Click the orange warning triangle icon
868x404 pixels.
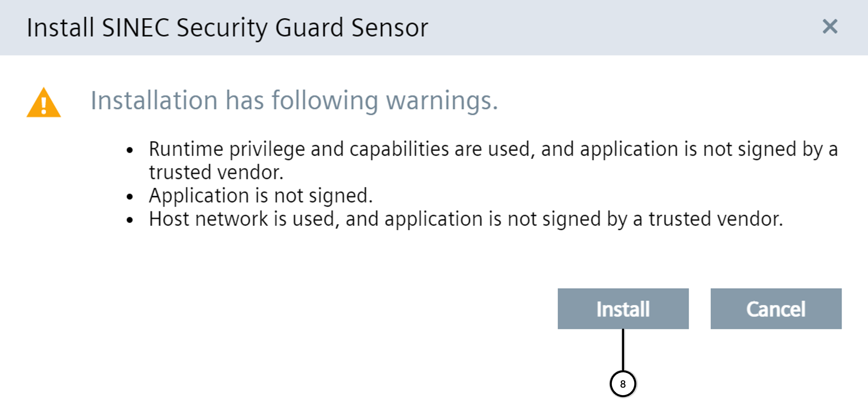pyautogui.click(x=44, y=103)
